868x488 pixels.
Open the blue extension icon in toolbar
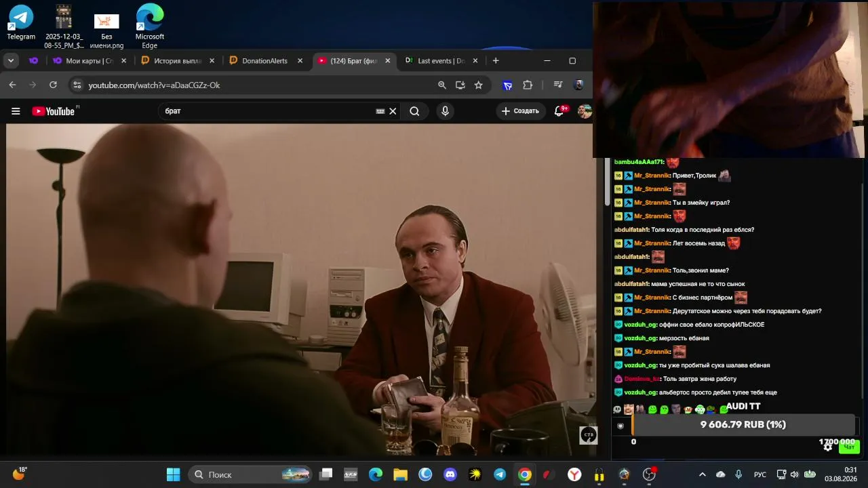(507, 85)
